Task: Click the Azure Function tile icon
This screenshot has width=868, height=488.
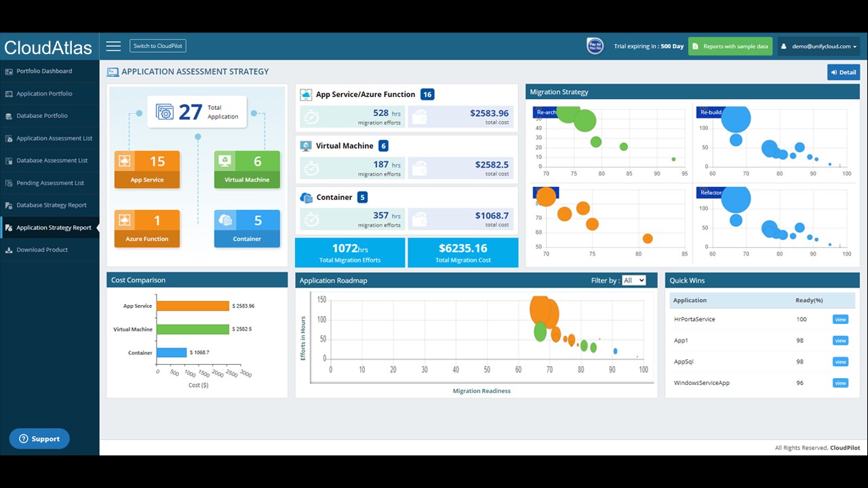Action: pyautogui.click(x=125, y=220)
